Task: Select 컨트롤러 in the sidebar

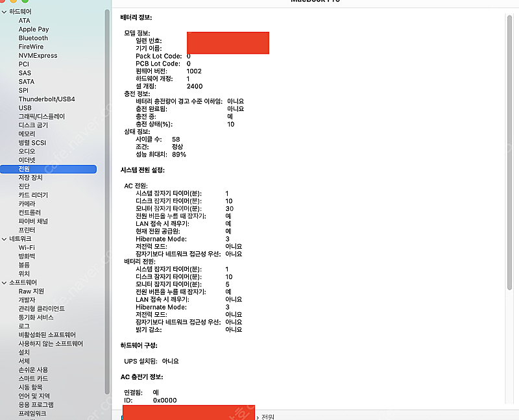Action: click(x=29, y=212)
